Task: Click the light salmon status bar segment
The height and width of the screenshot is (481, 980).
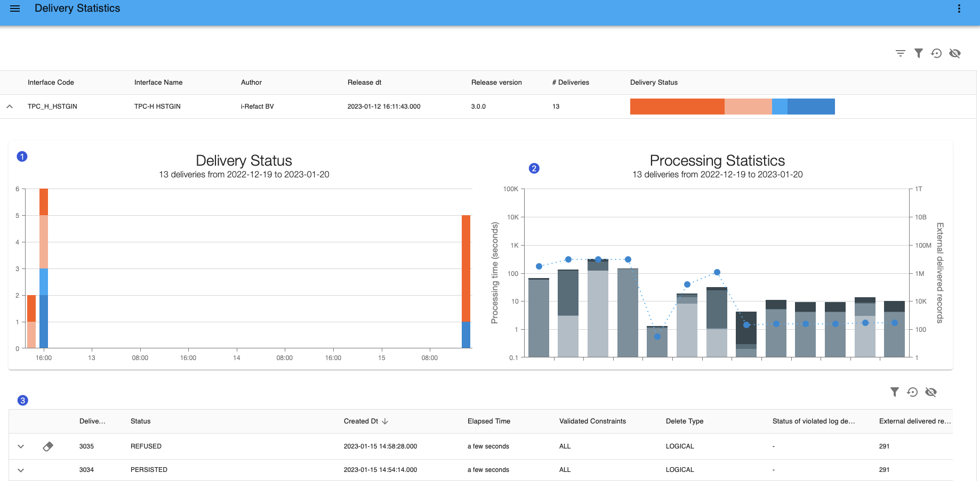Action: point(748,107)
